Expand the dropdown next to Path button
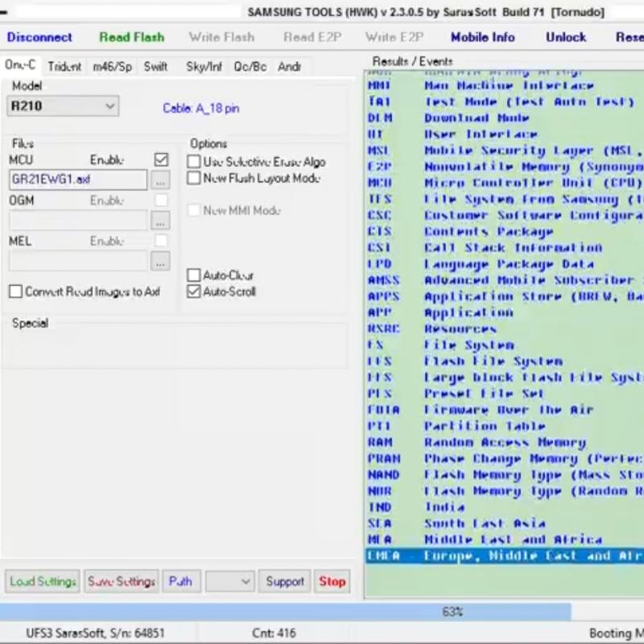Screen dimensions: 644x644 point(246,581)
